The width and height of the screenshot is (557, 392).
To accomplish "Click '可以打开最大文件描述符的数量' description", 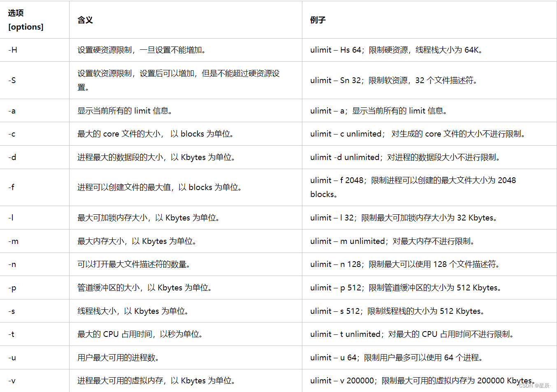I will coord(134,264).
